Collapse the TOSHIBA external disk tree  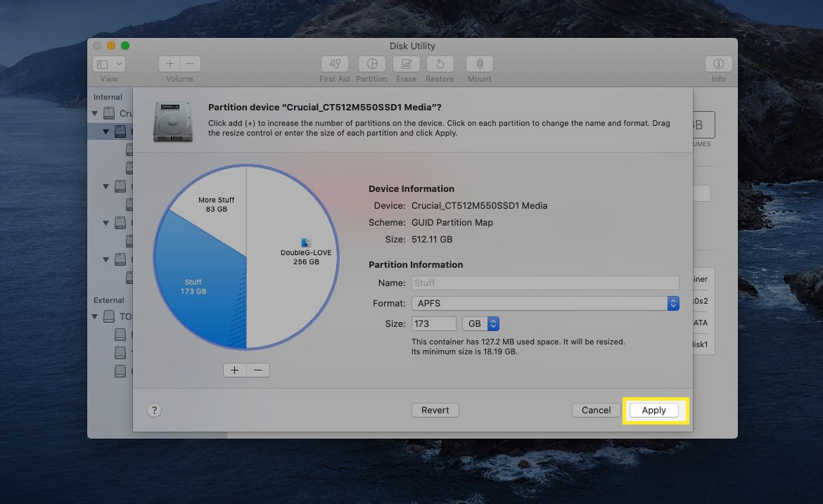pyautogui.click(x=96, y=316)
